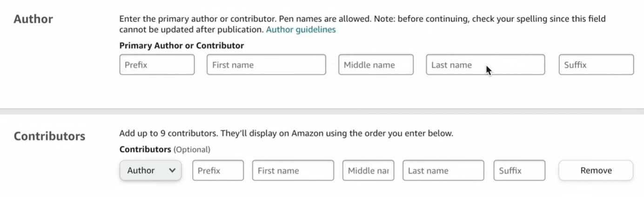Open the Author guidelines link
The image size is (644, 197).
(x=301, y=29)
